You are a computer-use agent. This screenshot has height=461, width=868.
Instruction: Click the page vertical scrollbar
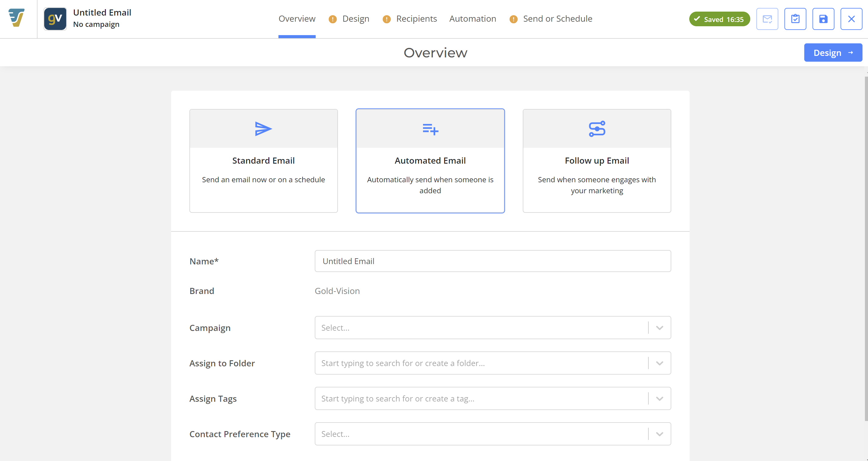click(866, 249)
